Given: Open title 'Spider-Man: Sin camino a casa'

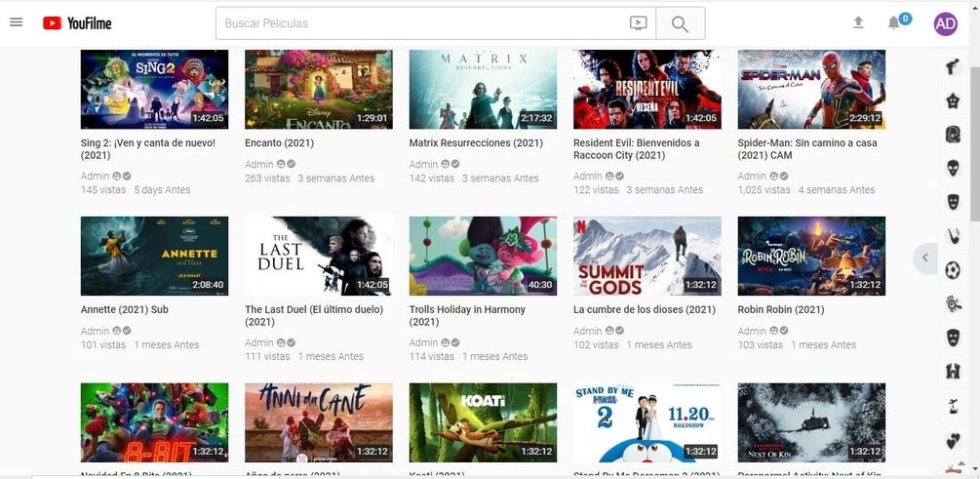Looking at the screenshot, I should tap(807, 149).
